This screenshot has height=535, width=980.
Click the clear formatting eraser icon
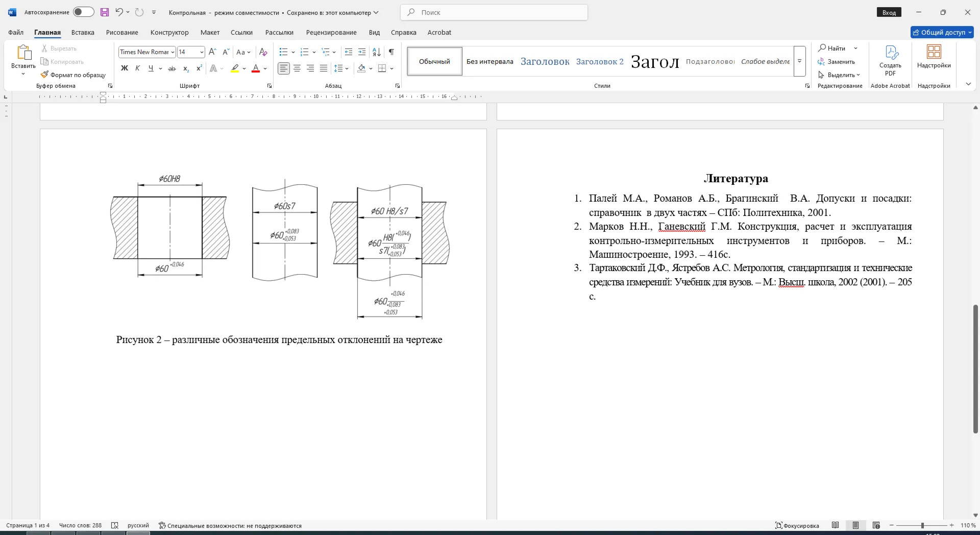click(263, 52)
